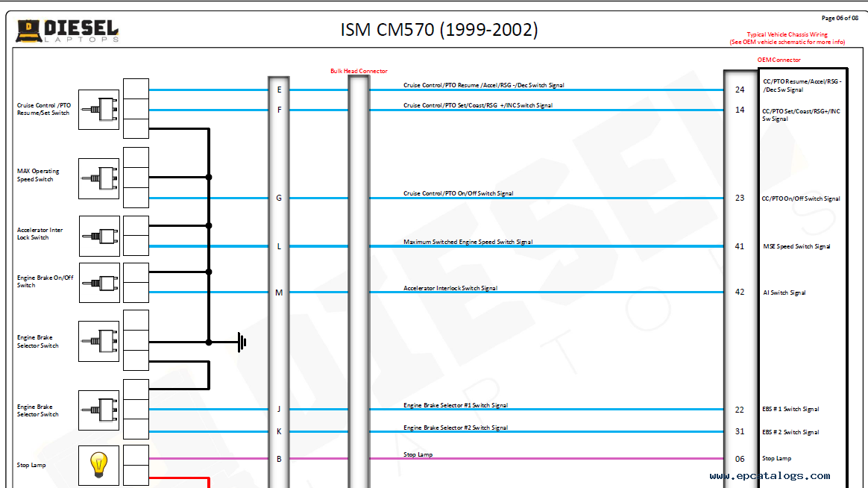The width and height of the screenshot is (868, 488).
Task: Select "Cruise Control/PTO On/Off Switch Signal" wire label
Action: pyautogui.click(x=459, y=193)
